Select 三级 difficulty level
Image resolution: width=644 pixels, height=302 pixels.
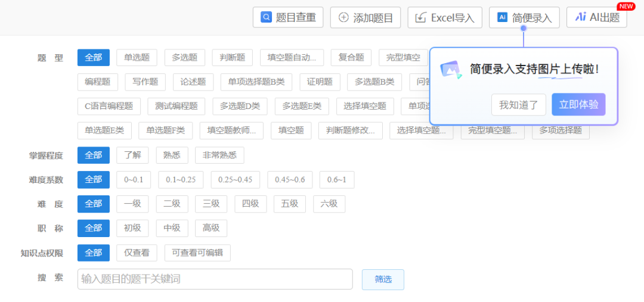(210, 204)
